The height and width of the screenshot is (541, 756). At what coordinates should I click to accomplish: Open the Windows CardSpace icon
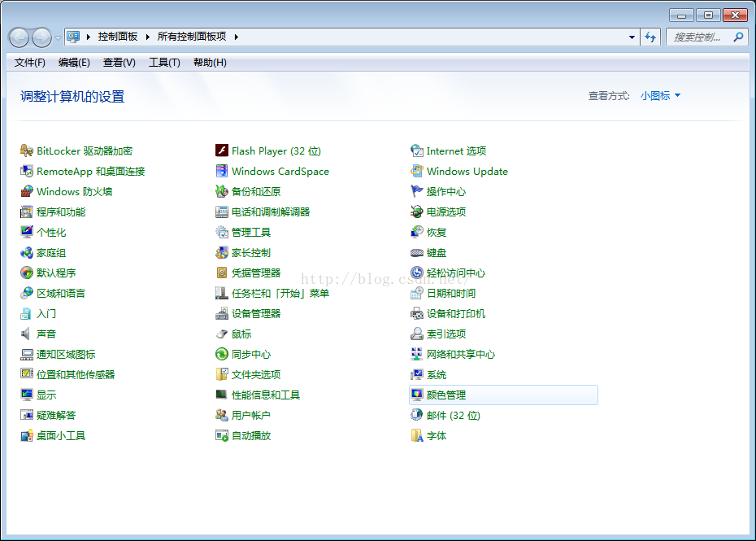coord(221,172)
